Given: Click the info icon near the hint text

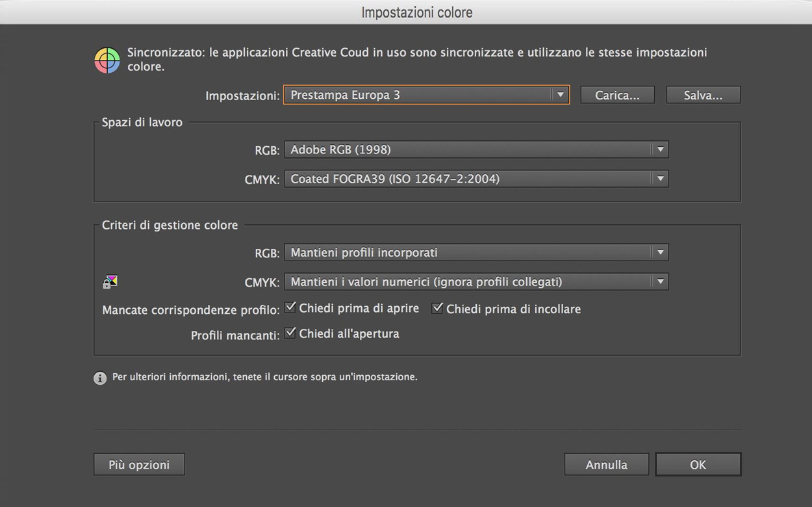Looking at the screenshot, I should click(x=100, y=377).
